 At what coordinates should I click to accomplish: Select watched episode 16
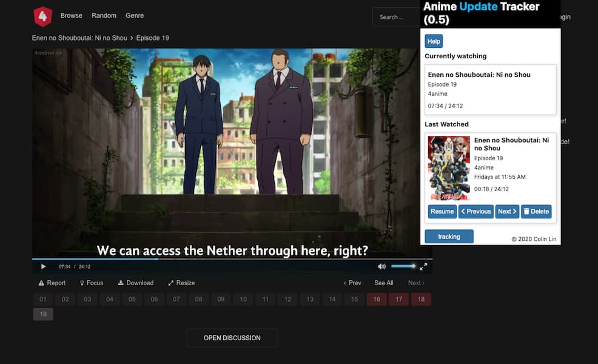tap(377, 299)
